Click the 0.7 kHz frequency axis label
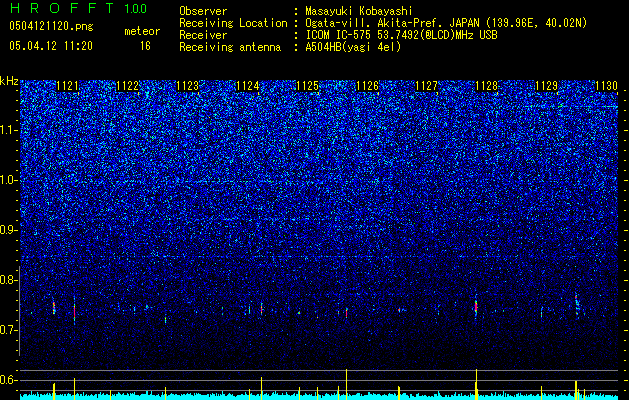 click(x=8, y=330)
